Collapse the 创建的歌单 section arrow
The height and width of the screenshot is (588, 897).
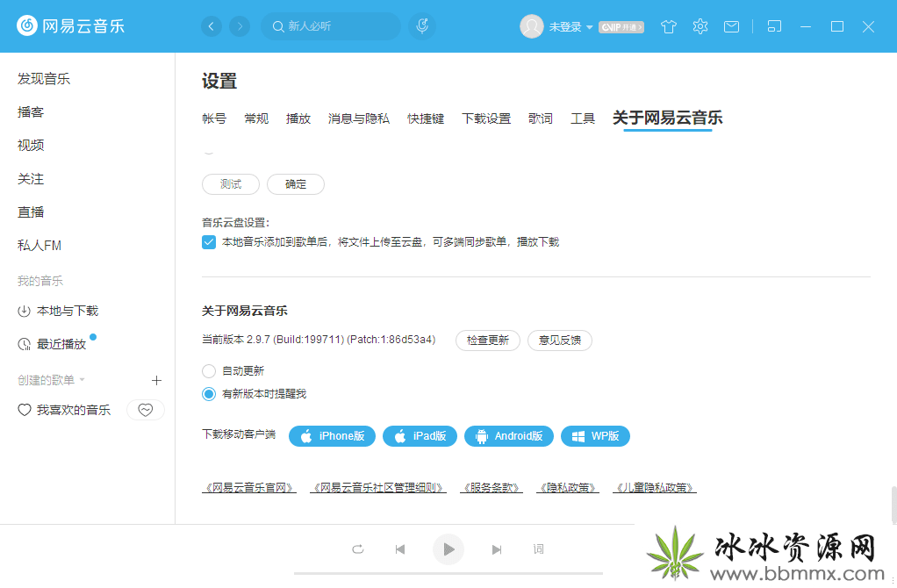tap(82, 380)
